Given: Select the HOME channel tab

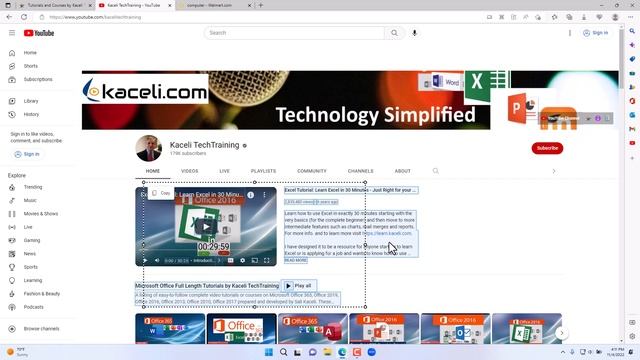Looking at the screenshot, I should 153,171.
